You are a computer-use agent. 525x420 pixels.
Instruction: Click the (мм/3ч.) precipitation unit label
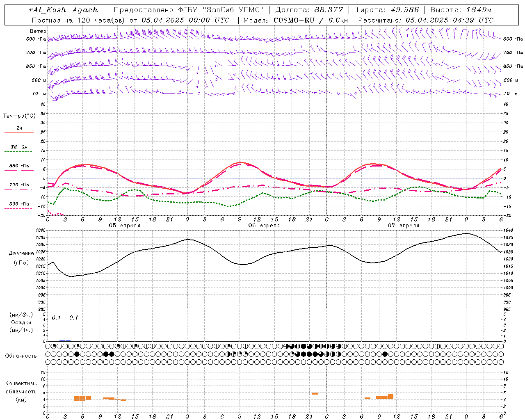21,315
